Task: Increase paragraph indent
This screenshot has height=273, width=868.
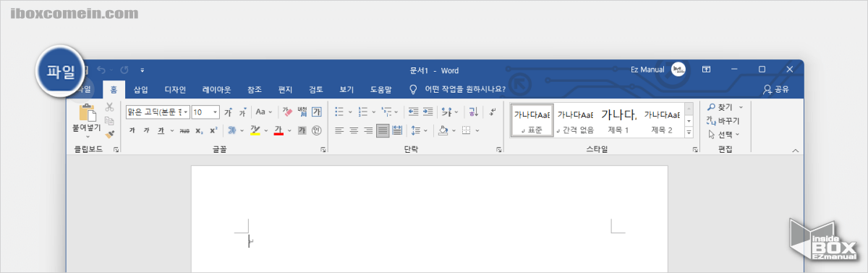Action: click(x=427, y=112)
